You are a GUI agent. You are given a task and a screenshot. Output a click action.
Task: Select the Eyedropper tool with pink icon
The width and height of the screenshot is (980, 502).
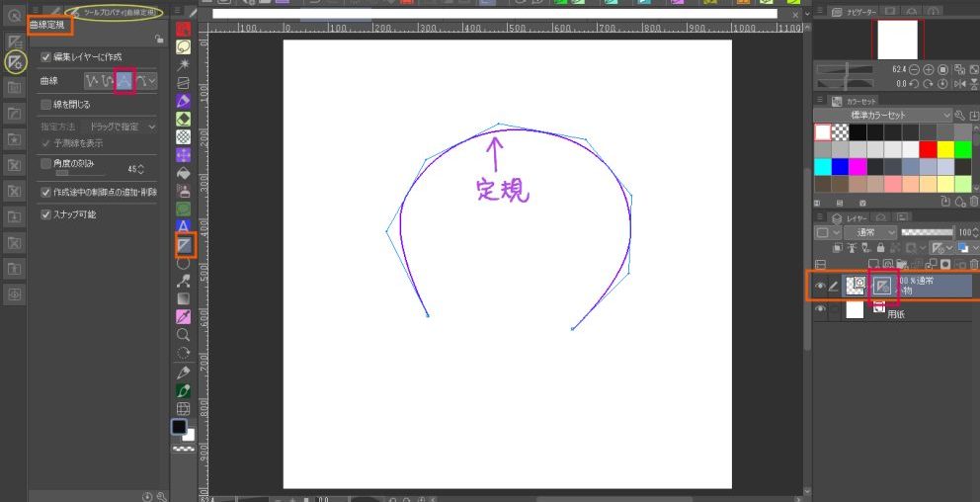(183, 317)
